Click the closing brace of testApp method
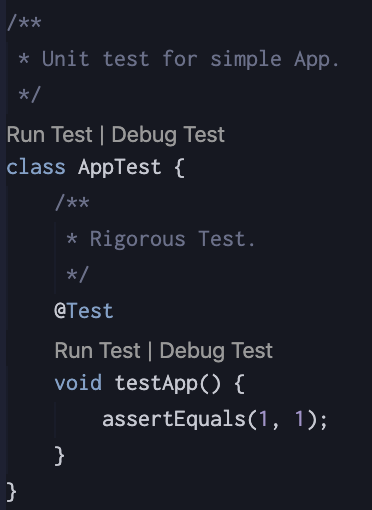 tap(59, 456)
